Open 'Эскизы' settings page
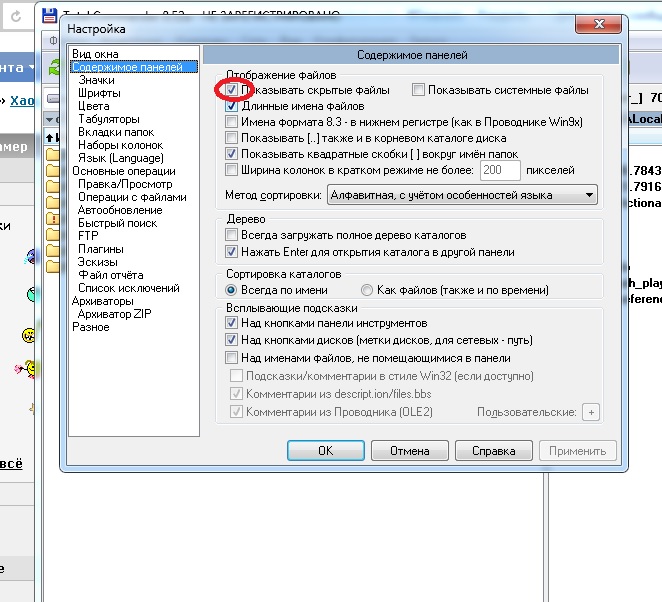Viewport: 662px width, 602px height. [x=98, y=262]
